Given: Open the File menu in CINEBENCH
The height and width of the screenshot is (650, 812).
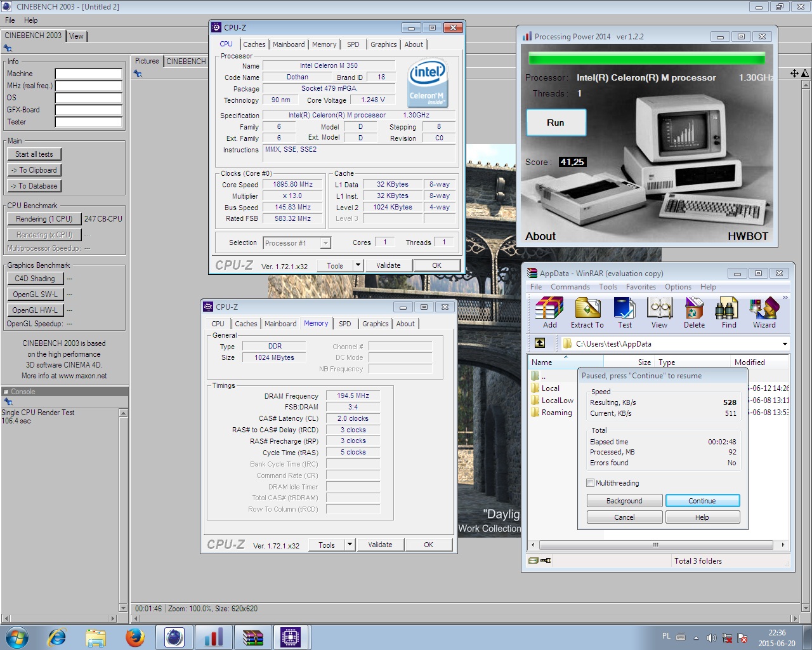Looking at the screenshot, I should click(10, 20).
